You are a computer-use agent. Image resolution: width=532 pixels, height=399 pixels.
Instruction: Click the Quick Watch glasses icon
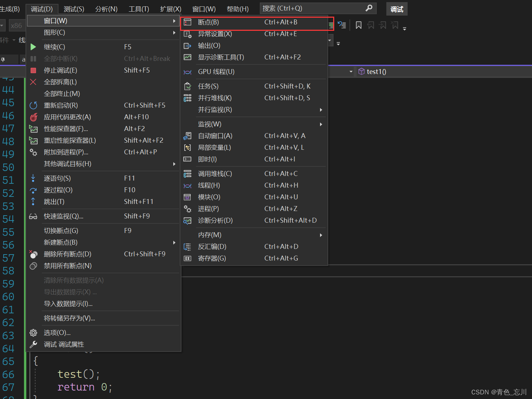click(33, 216)
